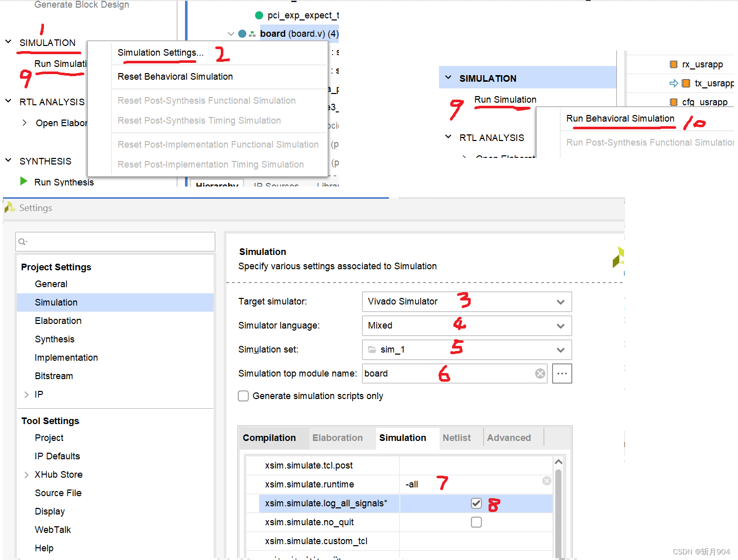Click the green Run Synthesis play icon
This screenshot has width=738, height=560.
tap(24, 181)
